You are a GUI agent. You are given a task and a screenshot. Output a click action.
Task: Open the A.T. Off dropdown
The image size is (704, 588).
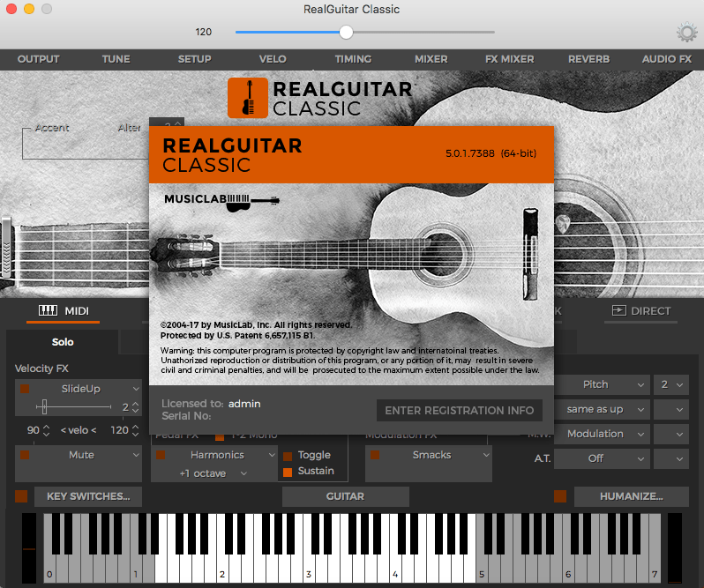tap(602, 458)
